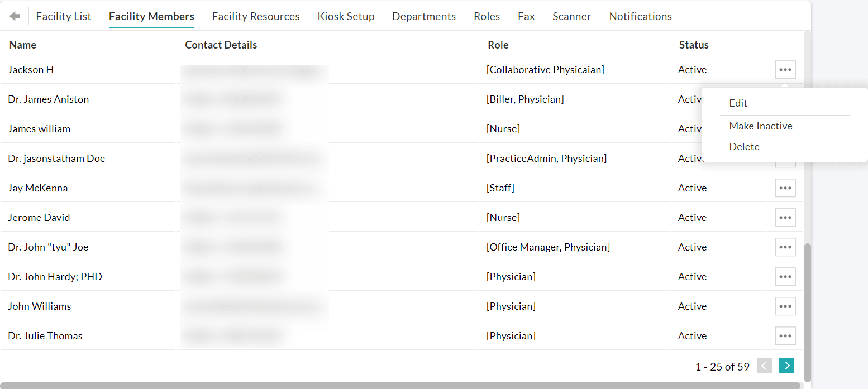Image resolution: width=868 pixels, height=389 pixels.
Task: Open the actions menu for Jay McKenna
Action: tap(785, 188)
